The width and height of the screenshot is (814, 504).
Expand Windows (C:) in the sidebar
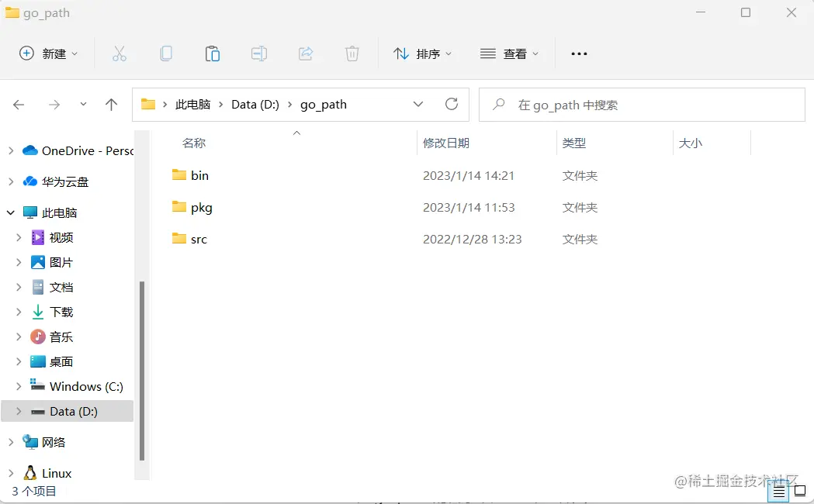point(18,386)
